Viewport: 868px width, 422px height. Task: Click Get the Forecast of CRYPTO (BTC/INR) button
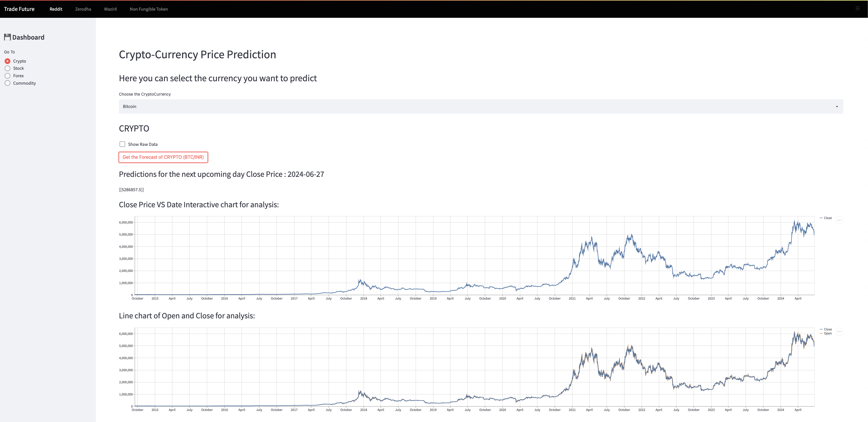(163, 157)
